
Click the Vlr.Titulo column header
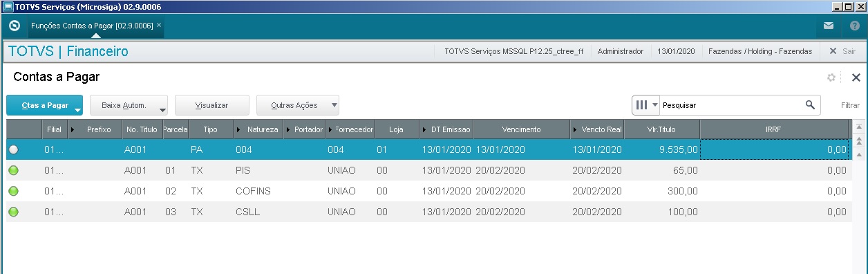click(662, 129)
